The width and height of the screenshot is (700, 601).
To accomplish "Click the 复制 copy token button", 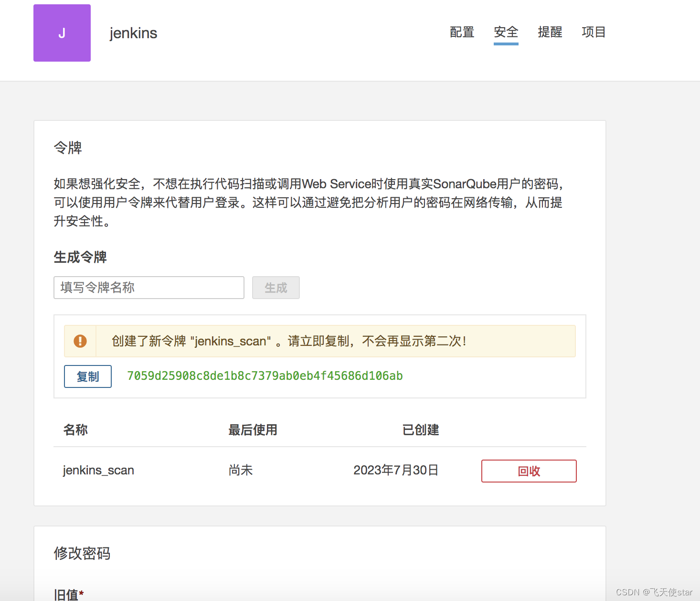I will point(87,376).
